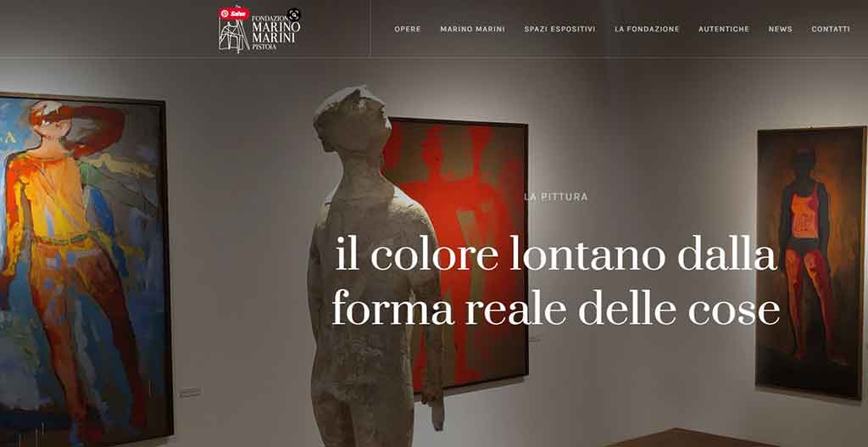Open the MARINO MARINI menu item
Screen dimensions: 868x447
(472, 30)
